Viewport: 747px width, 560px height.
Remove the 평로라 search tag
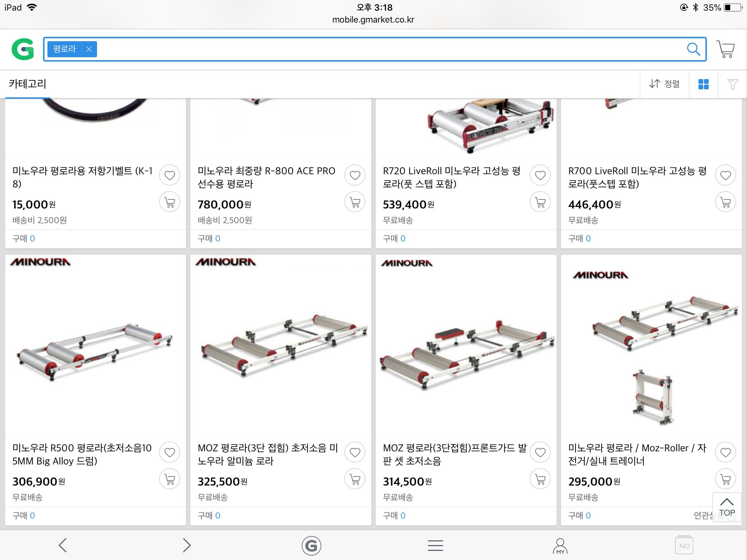coord(89,49)
